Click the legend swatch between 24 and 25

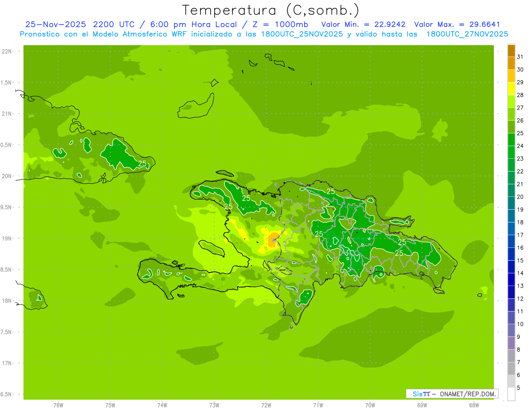coord(511,140)
